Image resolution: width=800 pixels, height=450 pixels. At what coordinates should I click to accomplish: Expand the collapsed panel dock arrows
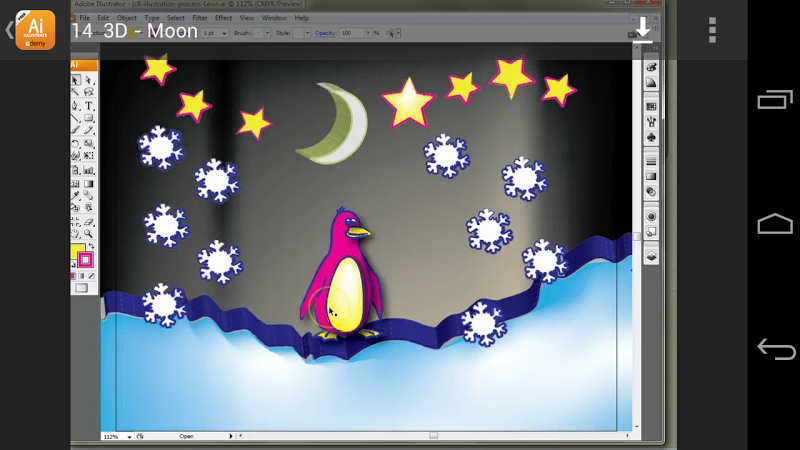click(656, 48)
